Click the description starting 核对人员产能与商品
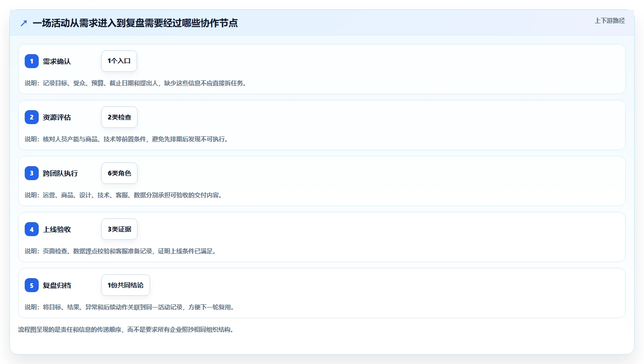Image resolution: width=644 pixels, height=364 pixels. coord(126,139)
